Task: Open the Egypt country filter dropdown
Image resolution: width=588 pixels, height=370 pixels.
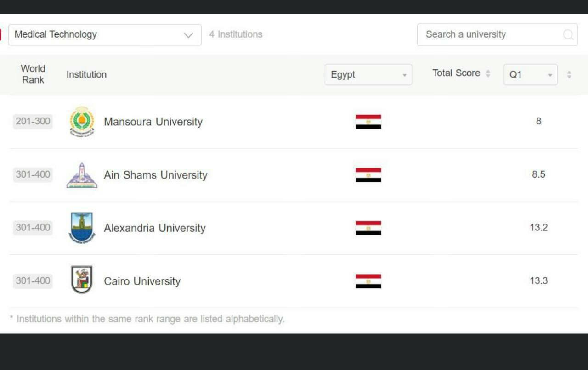Action: click(368, 75)
